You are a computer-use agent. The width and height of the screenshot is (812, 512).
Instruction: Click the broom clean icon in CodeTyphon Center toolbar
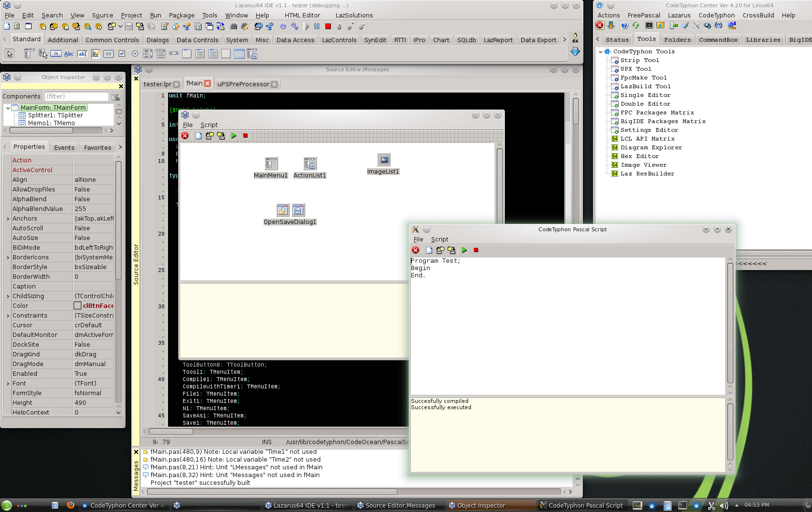pos(685,25)
